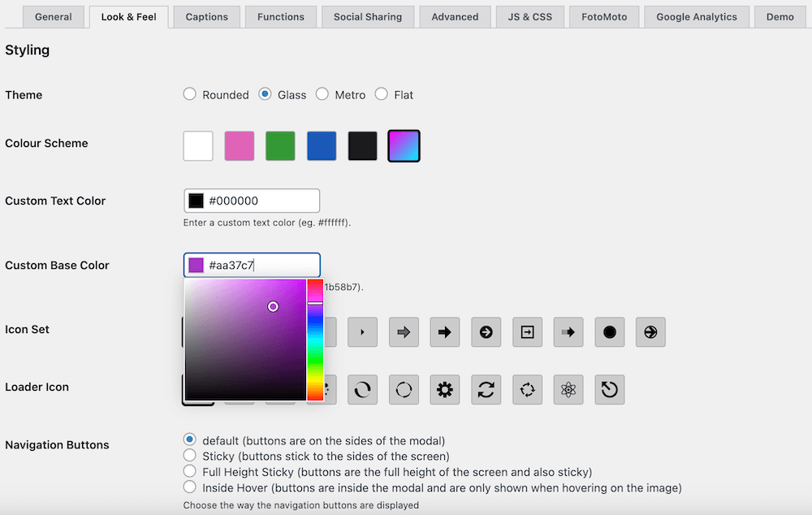Screen dimensions: 812x515
Task: Choose the gear Loader Icon
Action: tap(444, 389)
